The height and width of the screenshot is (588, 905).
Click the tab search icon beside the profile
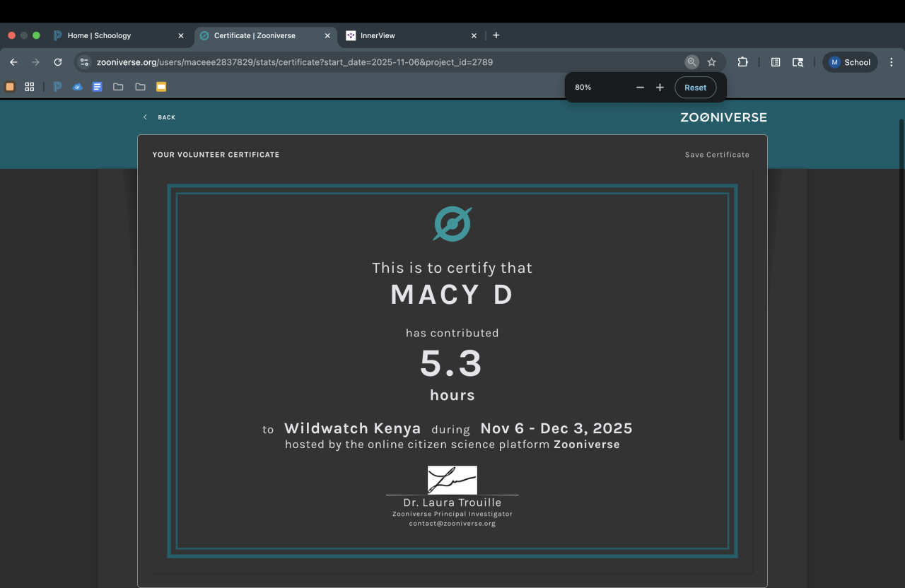798,62
